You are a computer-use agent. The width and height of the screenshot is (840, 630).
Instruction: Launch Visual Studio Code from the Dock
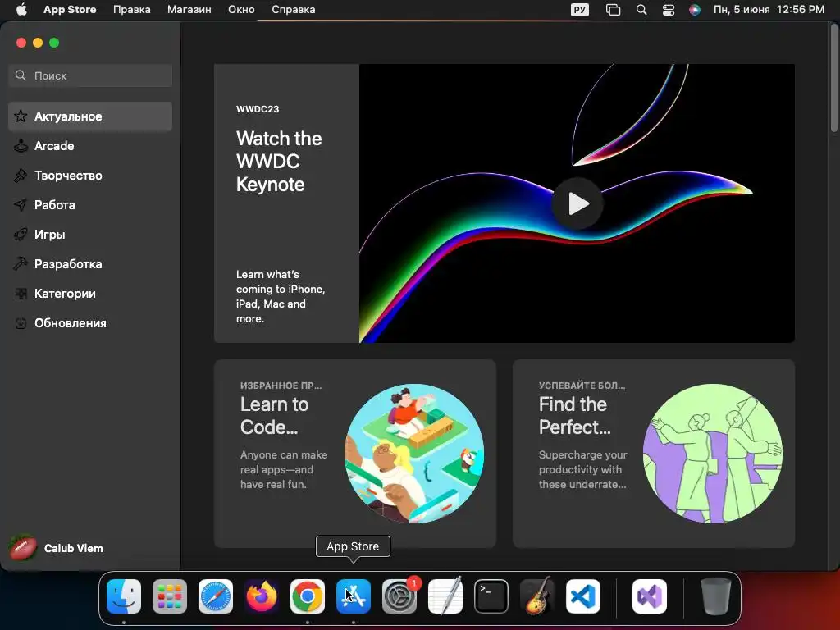[x=583, y=596]
